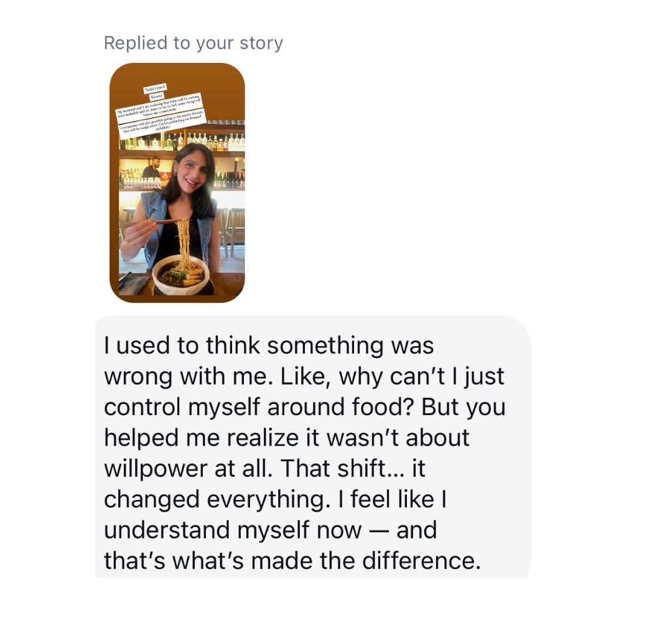Click the "wrong with me" message line
The height and width of the screenshot is (628, 672).
(x=304, y=376)
